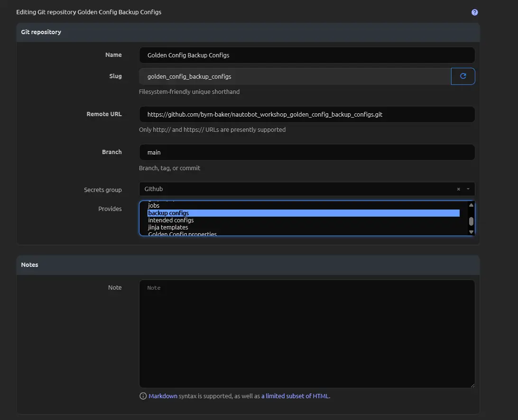518x420 pixels.
Task: Click the regenerate slug refresh button
Action: pos(463,76)
